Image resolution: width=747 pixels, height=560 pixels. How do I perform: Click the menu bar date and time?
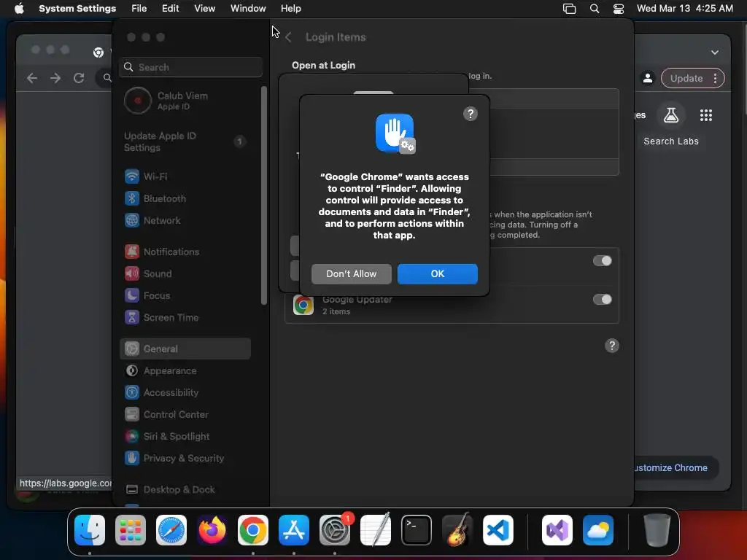click(x=684, y=9)
